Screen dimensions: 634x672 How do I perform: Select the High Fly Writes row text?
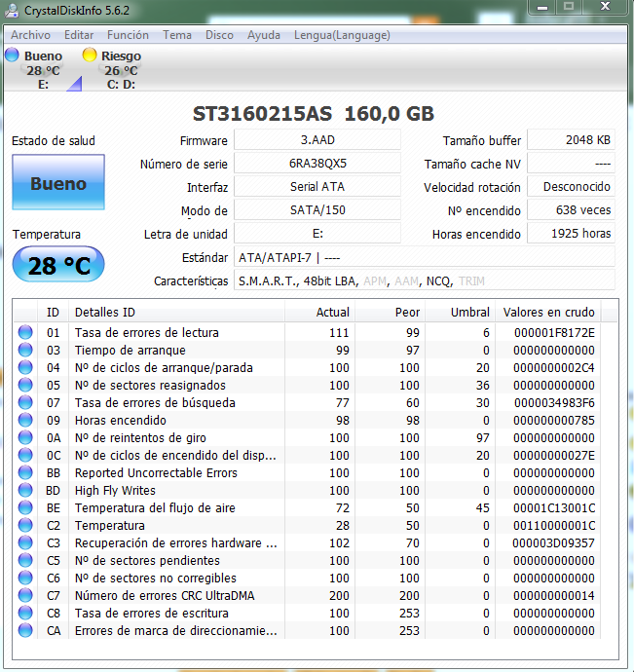pyautogui.click(x=115, y=490)
